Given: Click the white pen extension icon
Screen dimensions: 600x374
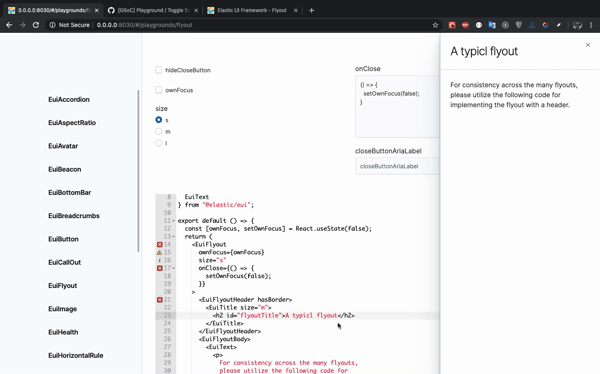Looking at the screenshot, I should pyautogui.click(x=559, y=25).
